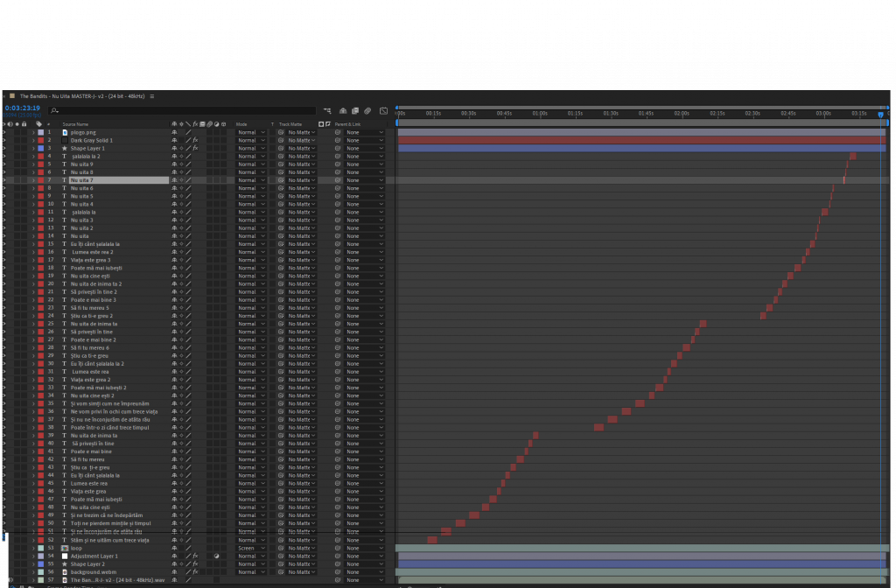Hide the plogo.png layer
Image resolution: width=896 pixels, height=588 pixels.
pos(4,132)
